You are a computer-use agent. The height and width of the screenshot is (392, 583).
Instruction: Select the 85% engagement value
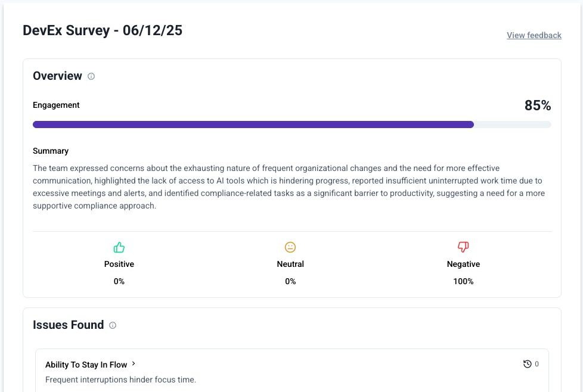[538, 105]
